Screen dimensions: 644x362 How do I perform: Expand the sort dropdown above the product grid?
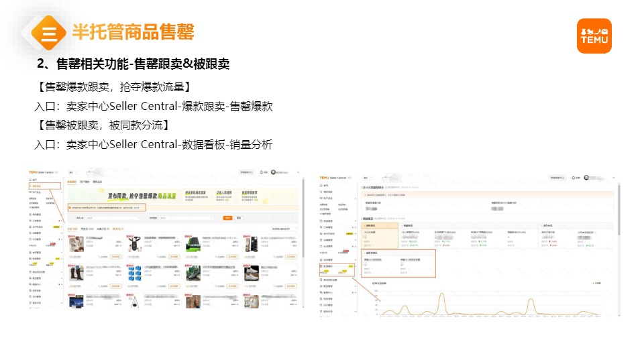(284, 229)
